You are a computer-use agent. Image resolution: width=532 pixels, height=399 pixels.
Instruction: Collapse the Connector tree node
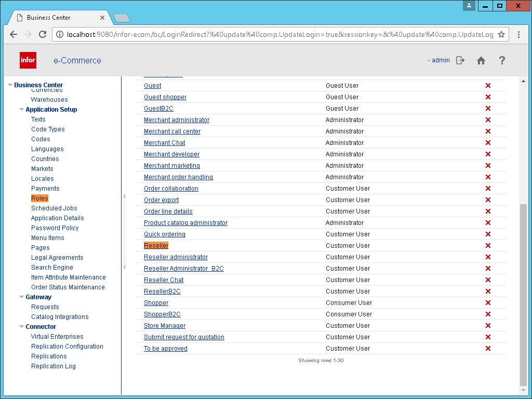[21, 327]
